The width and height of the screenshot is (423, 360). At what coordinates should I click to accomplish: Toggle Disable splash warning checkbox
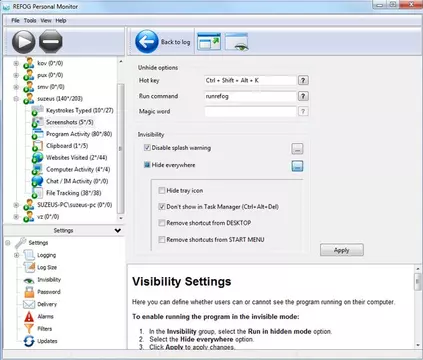[147, 148]
